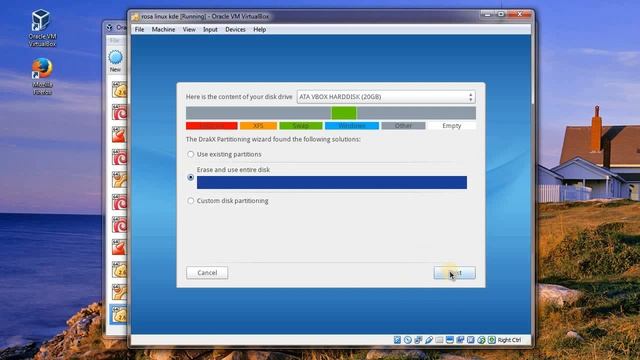Viewport: 640px width, 360px height.
Task: Click the video capture indicator in status bar
Action: coord(460,340)
